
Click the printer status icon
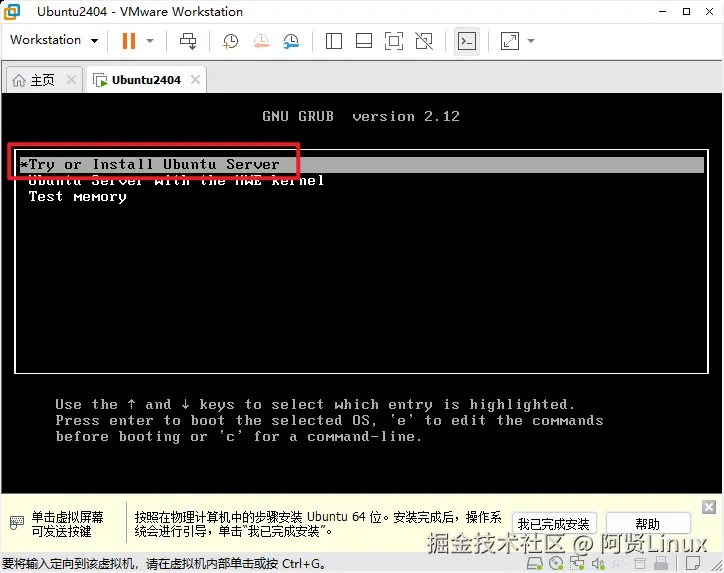640,564
